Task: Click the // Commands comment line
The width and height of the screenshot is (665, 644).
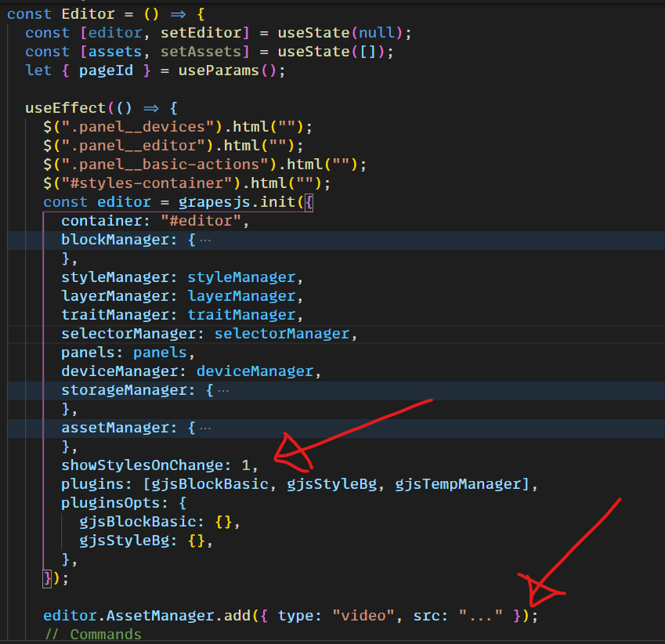Action: coord(95,634)
